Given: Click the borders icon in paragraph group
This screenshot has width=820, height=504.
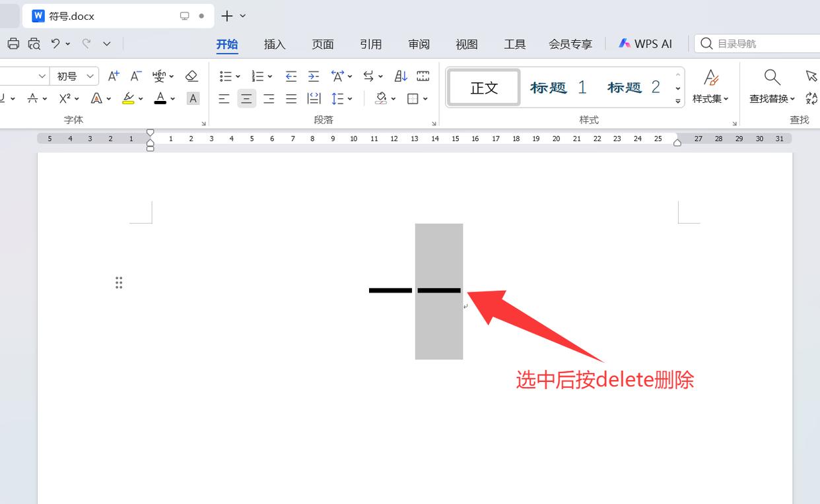Looking at the screenshot, I should click(x=413, y=99).
